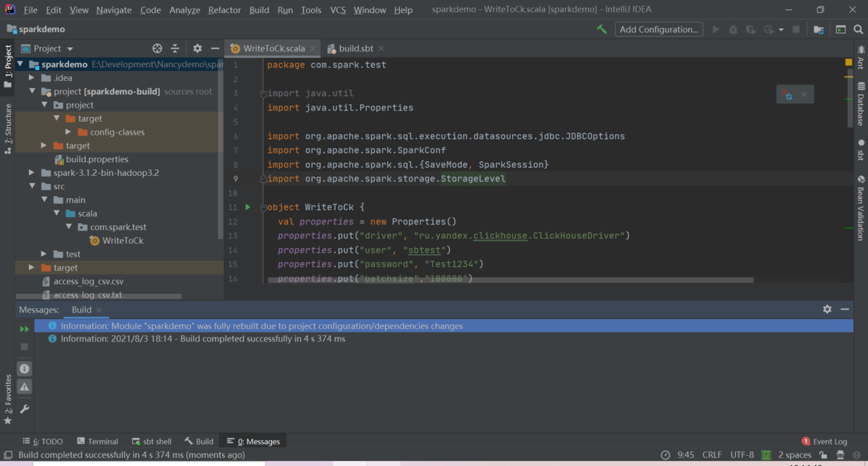Open the Favorites tool window
The image size is (868, 466).
coord(8,399)
